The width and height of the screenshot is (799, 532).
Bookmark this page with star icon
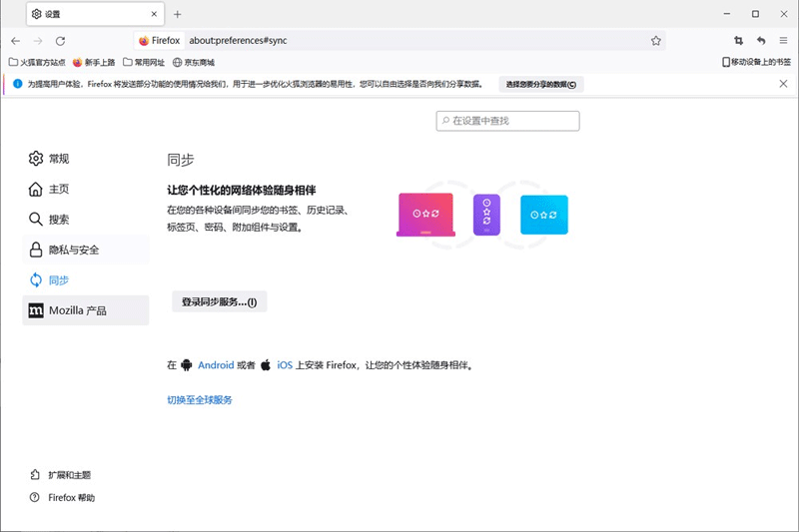click(x=656, y=41)
